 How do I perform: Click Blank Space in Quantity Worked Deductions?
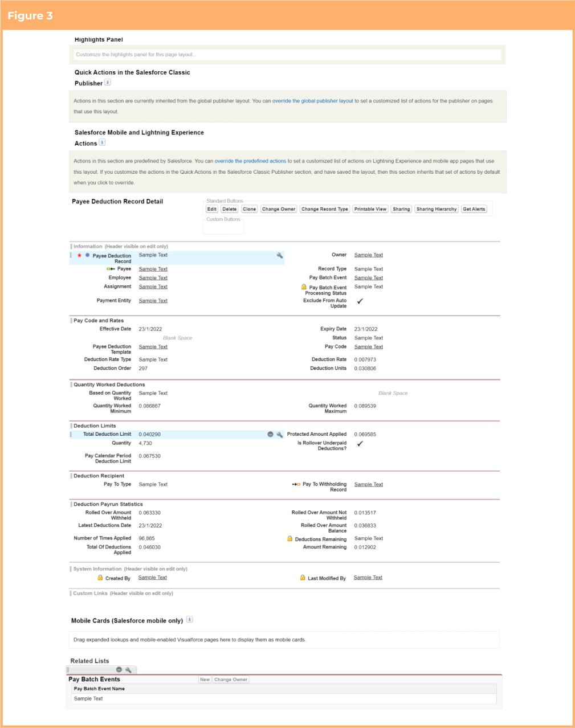pyautogui.click(x=393, y=393)
